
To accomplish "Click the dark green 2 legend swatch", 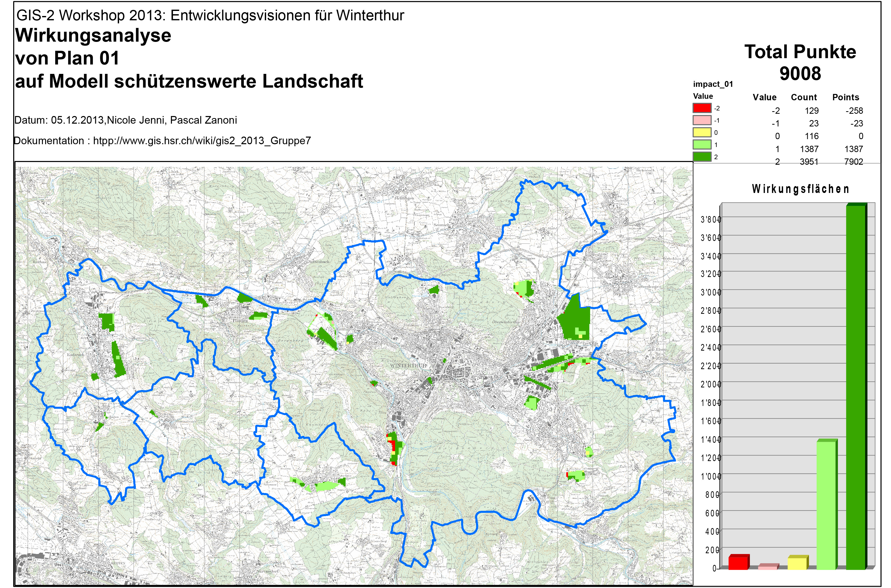I will point(702,157).
